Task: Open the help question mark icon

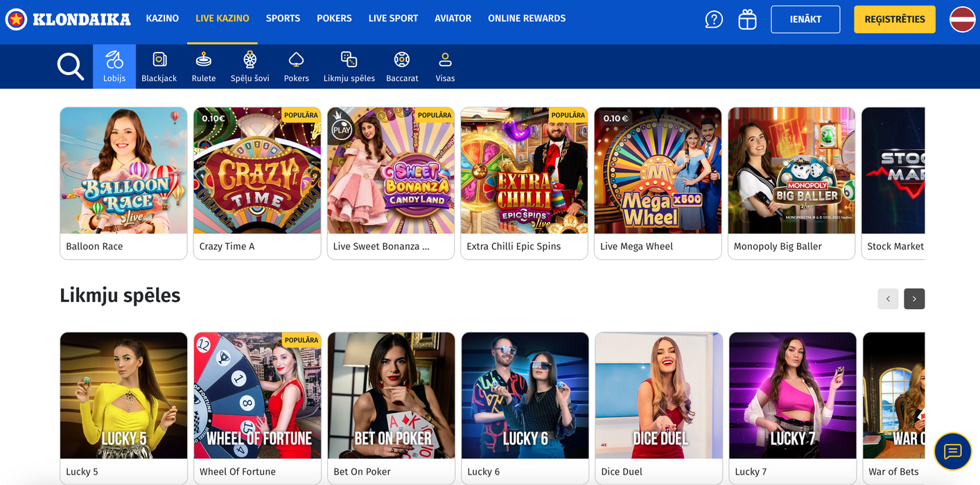Action: tap(714, 19)
